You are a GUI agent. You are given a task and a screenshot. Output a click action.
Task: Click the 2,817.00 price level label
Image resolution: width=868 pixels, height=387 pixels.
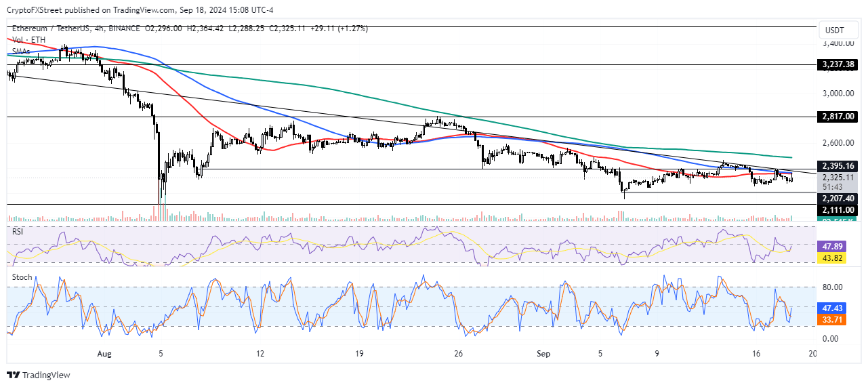point(838,117)
